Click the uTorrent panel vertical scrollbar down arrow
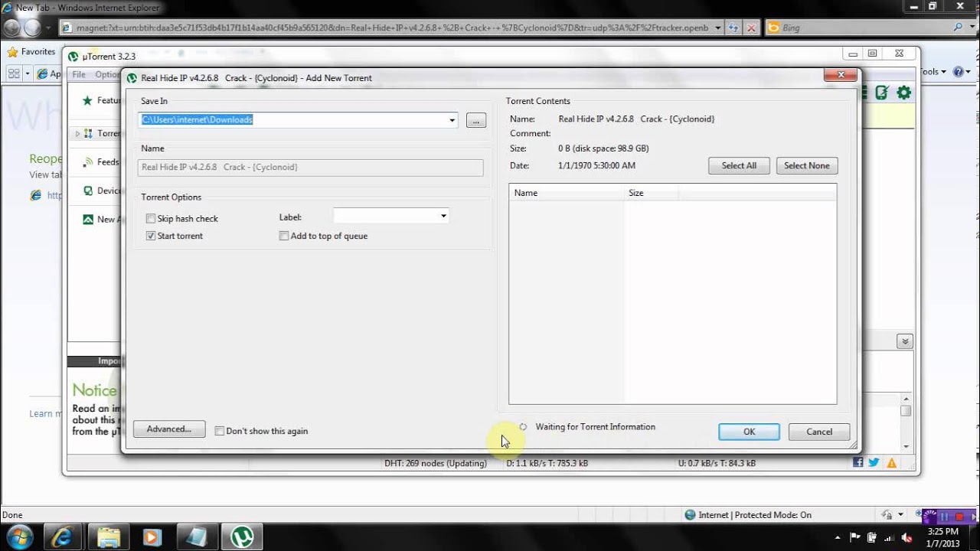 coord(906,446)
